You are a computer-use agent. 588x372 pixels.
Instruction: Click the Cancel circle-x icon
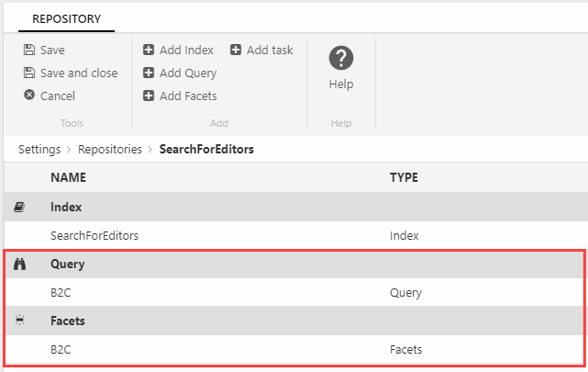(x=29, y=96)
